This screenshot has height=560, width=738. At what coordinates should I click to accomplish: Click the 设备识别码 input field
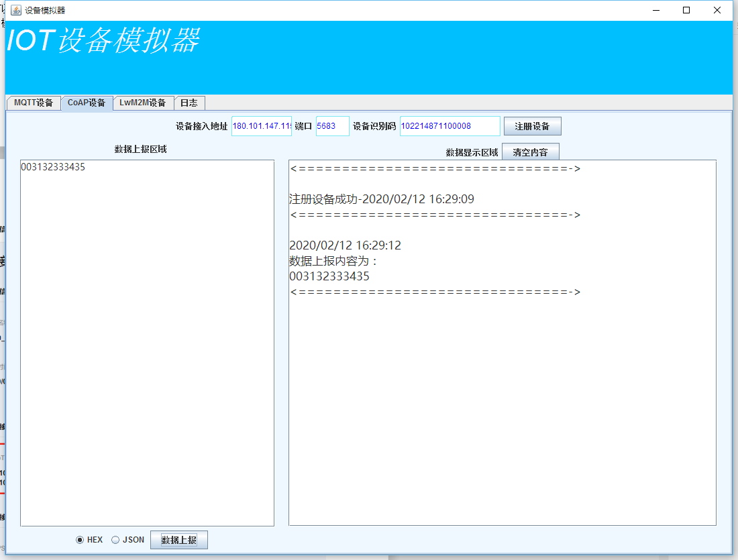(450, 126)
